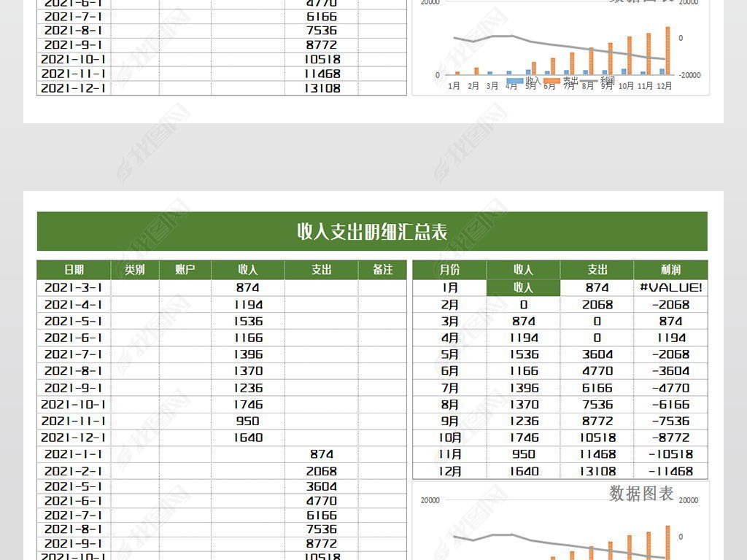Image resolution: width=747 pixels, height=560 pixels.
Task: Click the 12月 axis label in top chart
Action: tap(664, 86)
